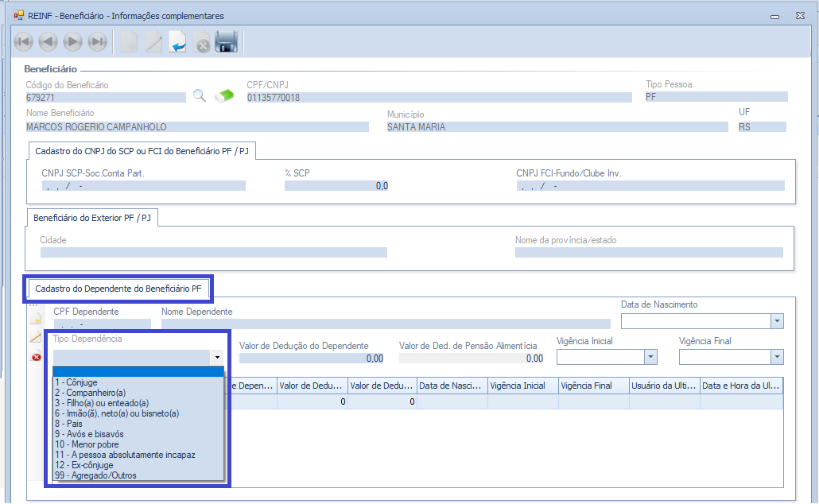This screenshot has width=819, height=504.
Task: Go to the next record
Action: pos(72,41)
